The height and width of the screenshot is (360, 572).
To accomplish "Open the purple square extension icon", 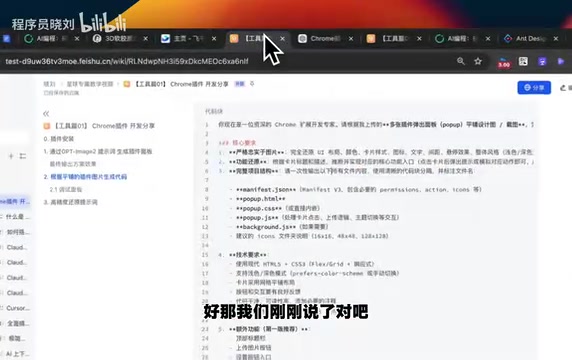I will pyautogui.click(x=542, y=61).
